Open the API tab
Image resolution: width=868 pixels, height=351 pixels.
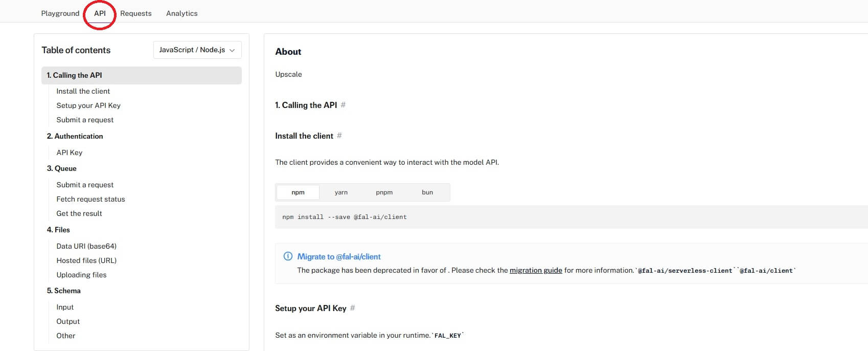100,13
